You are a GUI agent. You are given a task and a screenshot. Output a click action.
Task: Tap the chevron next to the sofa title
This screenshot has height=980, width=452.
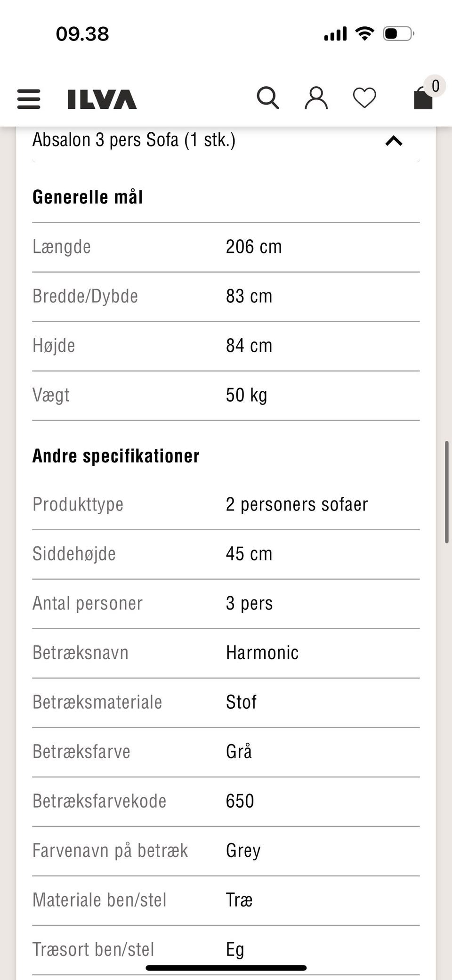(394, 141)
